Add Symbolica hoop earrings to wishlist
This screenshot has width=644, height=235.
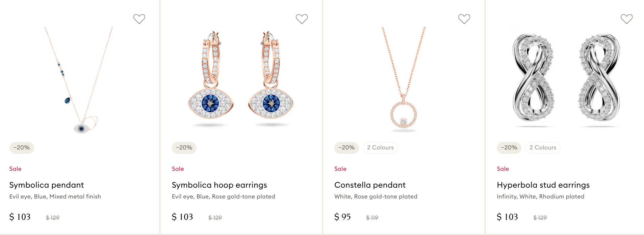pos(302,19)
